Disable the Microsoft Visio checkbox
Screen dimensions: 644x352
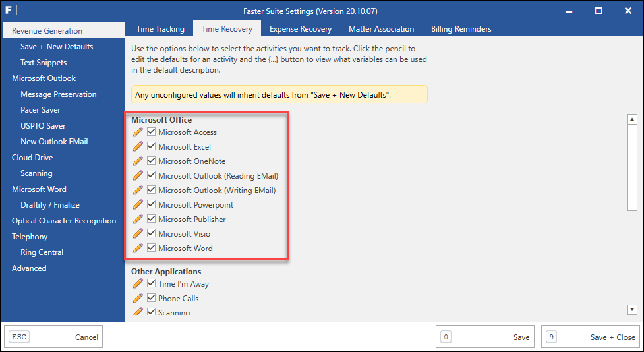[x=151, y=233]
